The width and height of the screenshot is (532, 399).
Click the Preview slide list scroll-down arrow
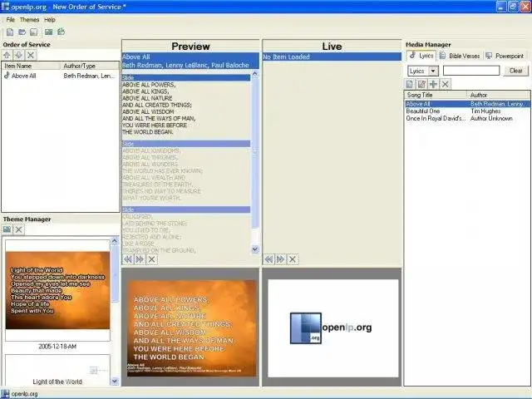pos(255,249)
